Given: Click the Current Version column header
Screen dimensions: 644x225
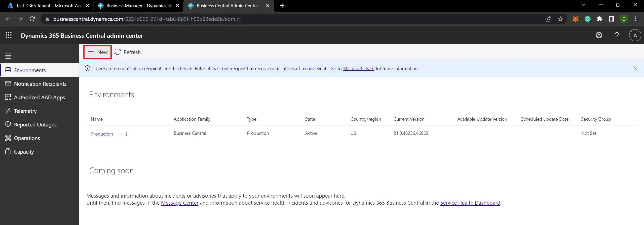Looking at the screenshot, I should 409,119.
